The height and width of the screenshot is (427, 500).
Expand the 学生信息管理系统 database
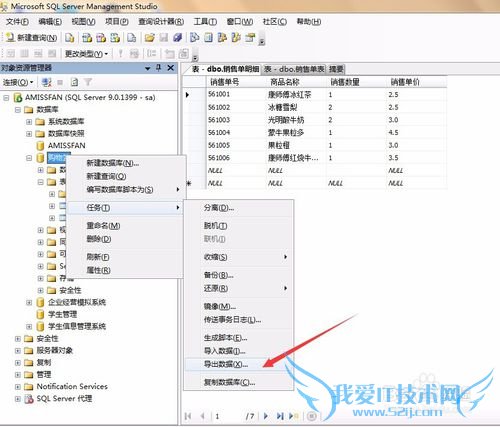tap(29, 326)
